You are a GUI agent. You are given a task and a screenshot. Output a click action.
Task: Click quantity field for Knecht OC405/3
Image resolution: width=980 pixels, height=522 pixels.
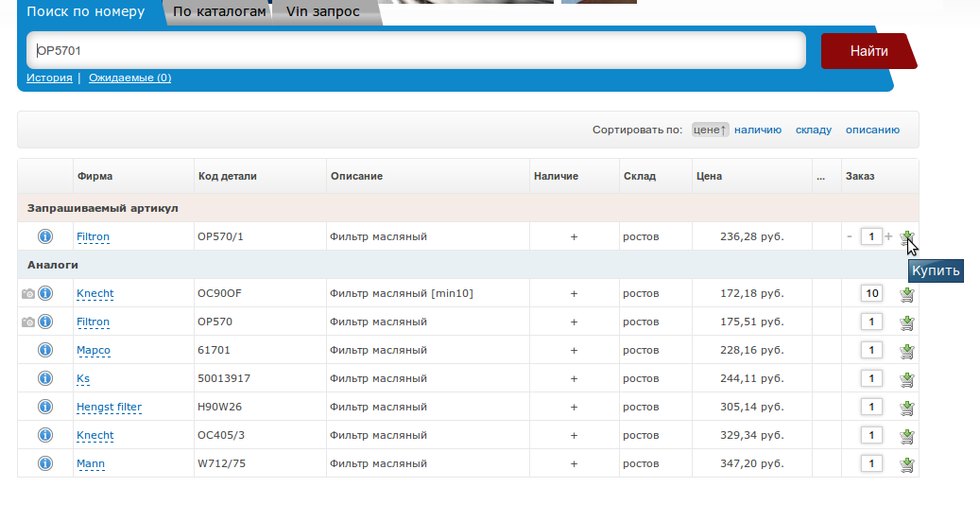tap(871, 435)
